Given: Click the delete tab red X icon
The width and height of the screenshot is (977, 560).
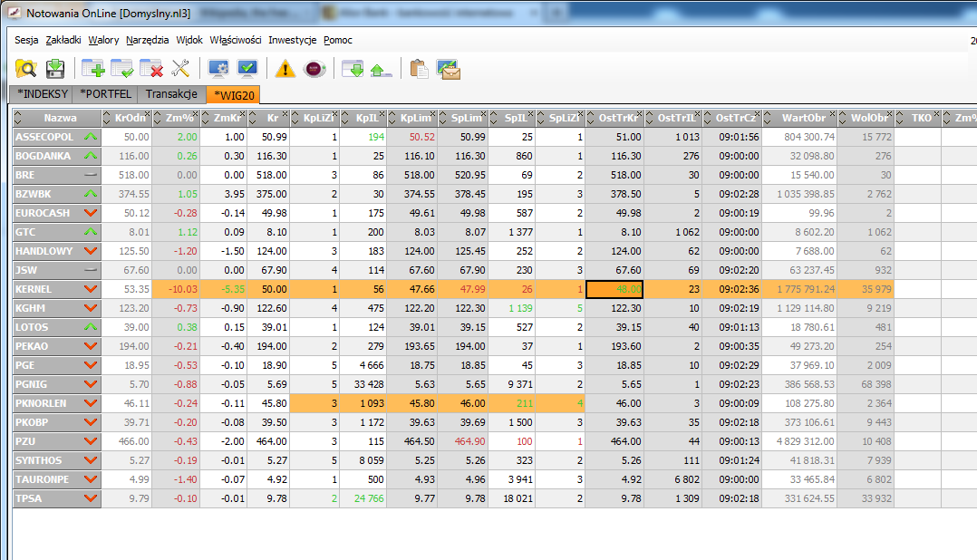Looking at the screenshot, I should click(x=151, y=68).
